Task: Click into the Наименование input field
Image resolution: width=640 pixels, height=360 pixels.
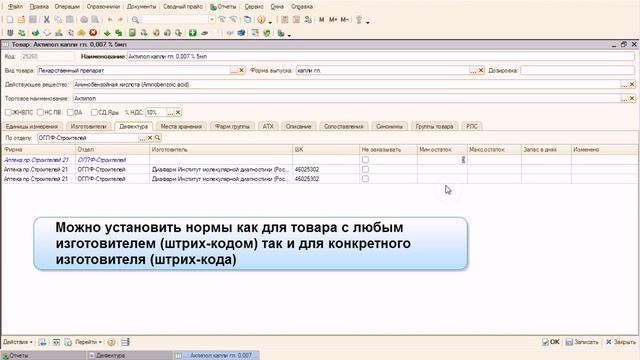Action: click(x=380, y=57)
